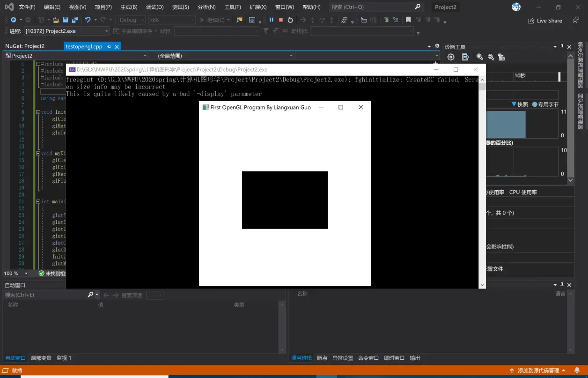Screen dimensions: 588x378
Task: Click the Visual Studio logo icon
Action: point(9,7)
